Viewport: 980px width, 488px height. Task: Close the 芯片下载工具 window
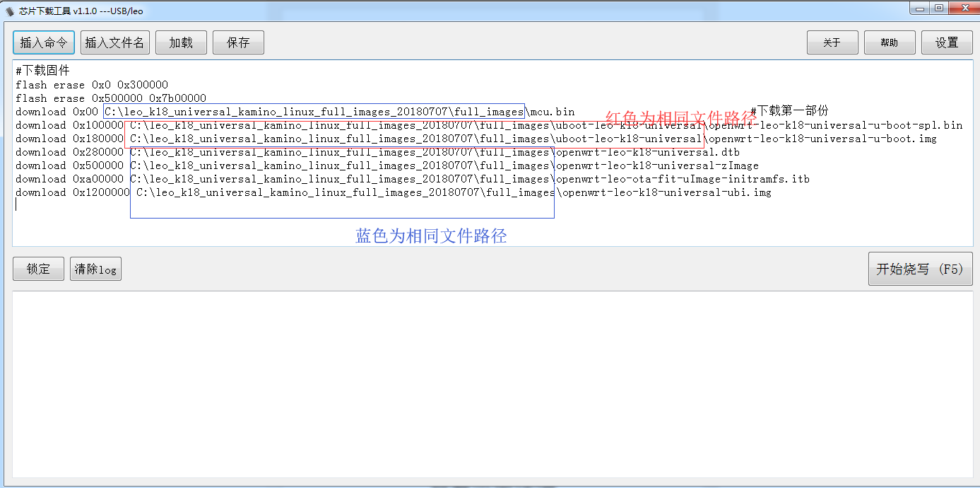[962, 8]
